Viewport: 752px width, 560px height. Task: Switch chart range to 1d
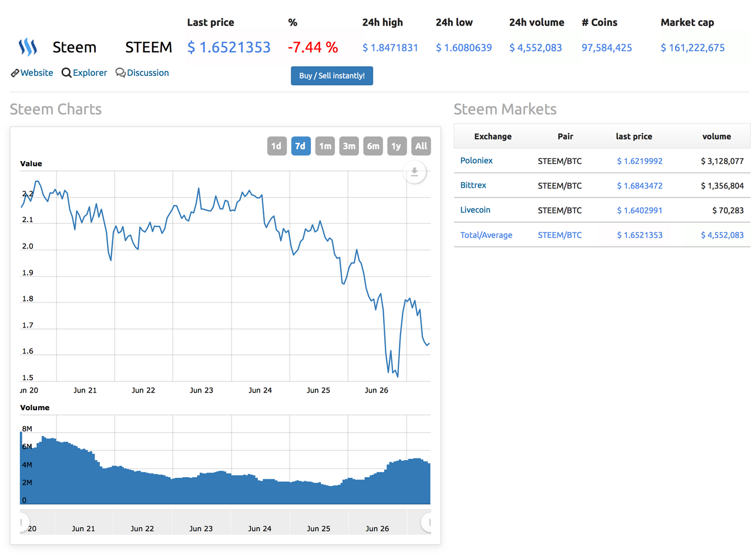[x=277, y=146]
